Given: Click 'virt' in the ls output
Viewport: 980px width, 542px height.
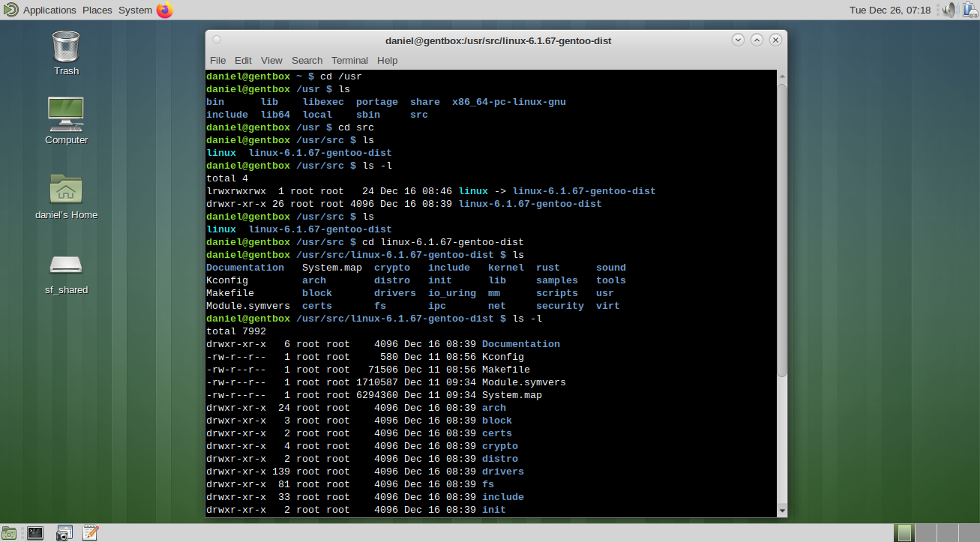Looking at the screenshot, I should [x=608, y=306].
